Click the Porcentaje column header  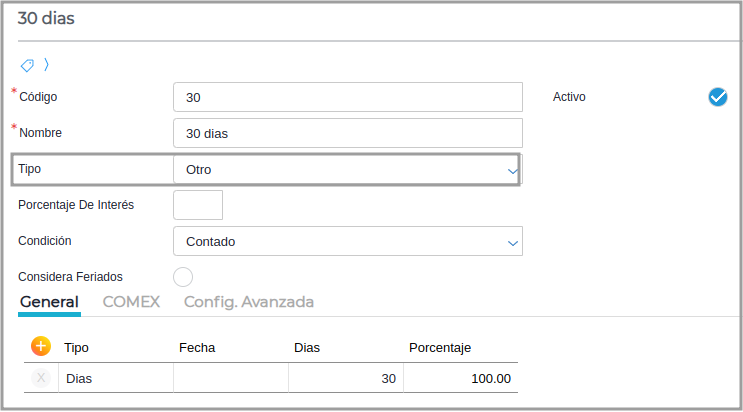[440, 347]
